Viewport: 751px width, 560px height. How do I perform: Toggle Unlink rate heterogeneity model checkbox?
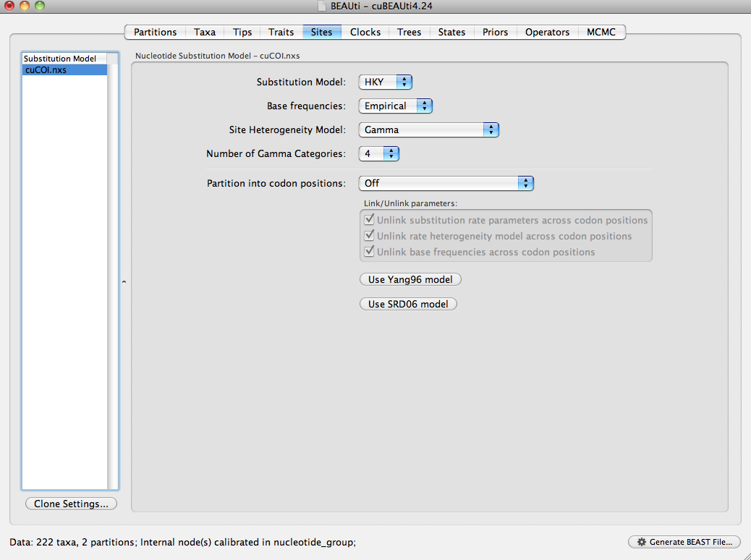pyautogui.click(x=369, y=236)
